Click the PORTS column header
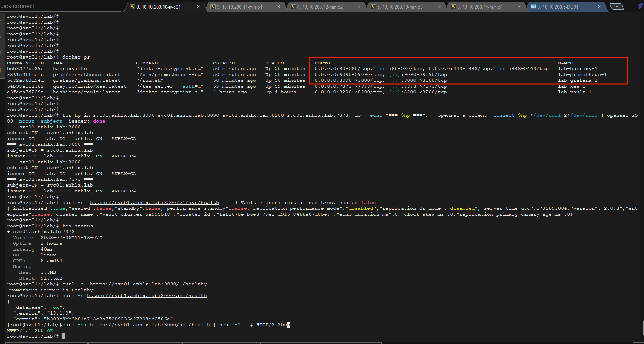The height and width of the screenshot is (344, 644). pyautogui.click(x=322, y=63)
